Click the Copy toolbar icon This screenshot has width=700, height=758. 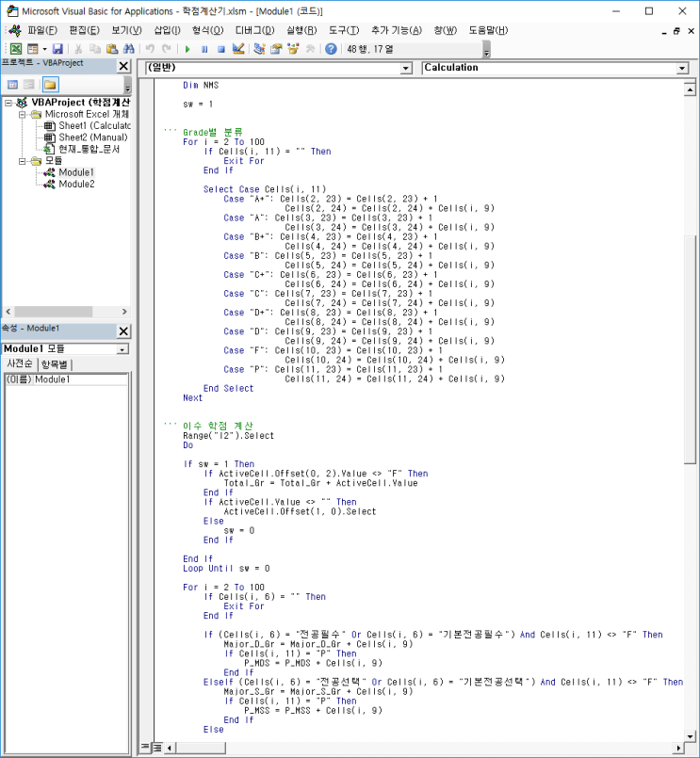click(95, 49)
